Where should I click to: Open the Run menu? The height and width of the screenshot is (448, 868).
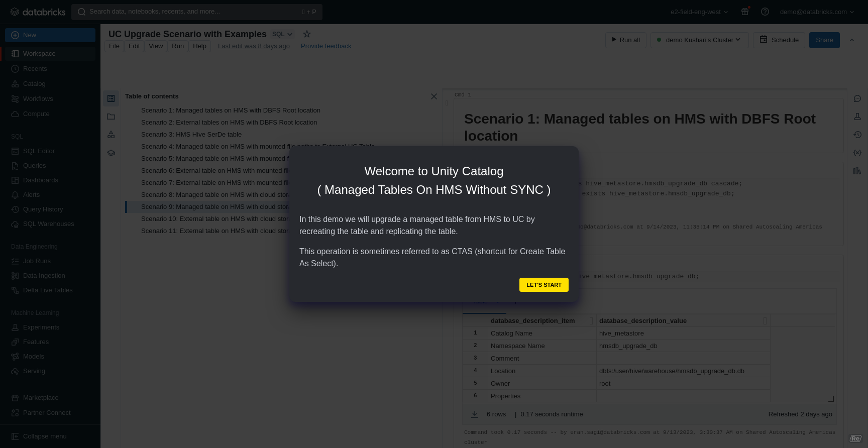pyautogui.click(x=178, y=46)
